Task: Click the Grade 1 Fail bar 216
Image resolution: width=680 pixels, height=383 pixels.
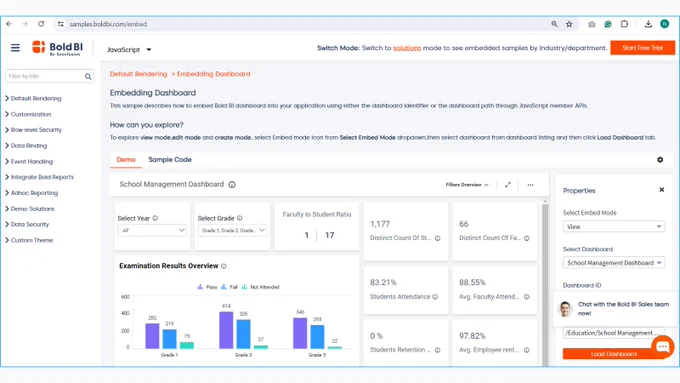Action: [170, 339]
